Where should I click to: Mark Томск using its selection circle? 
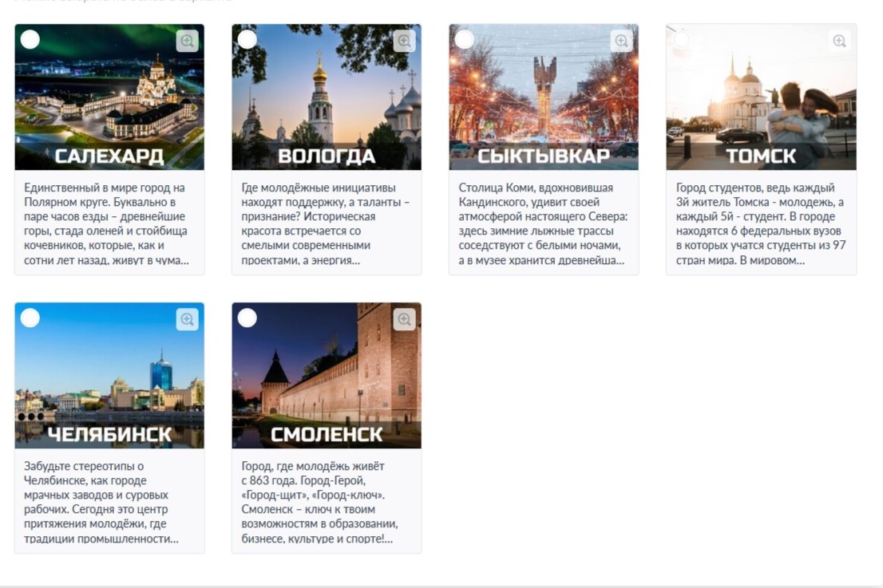coord(681,39)
